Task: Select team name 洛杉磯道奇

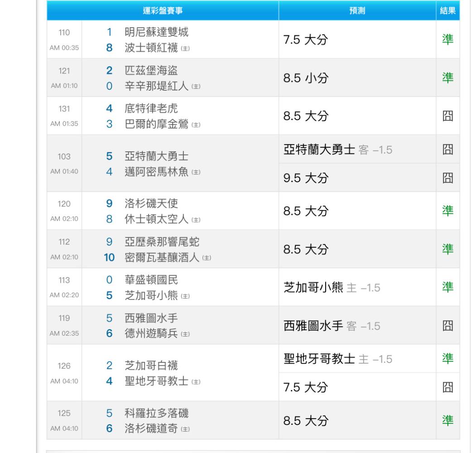Action: point(151,429)
